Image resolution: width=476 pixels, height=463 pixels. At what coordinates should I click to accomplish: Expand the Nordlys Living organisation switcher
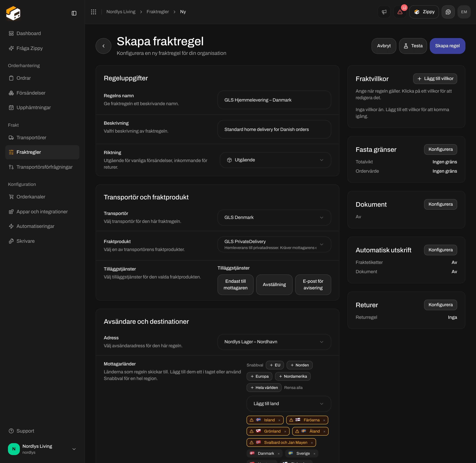coord(42,449)
